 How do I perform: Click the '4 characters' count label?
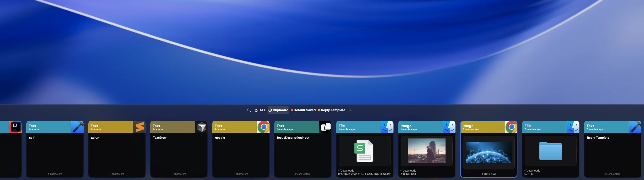point(55,174)
